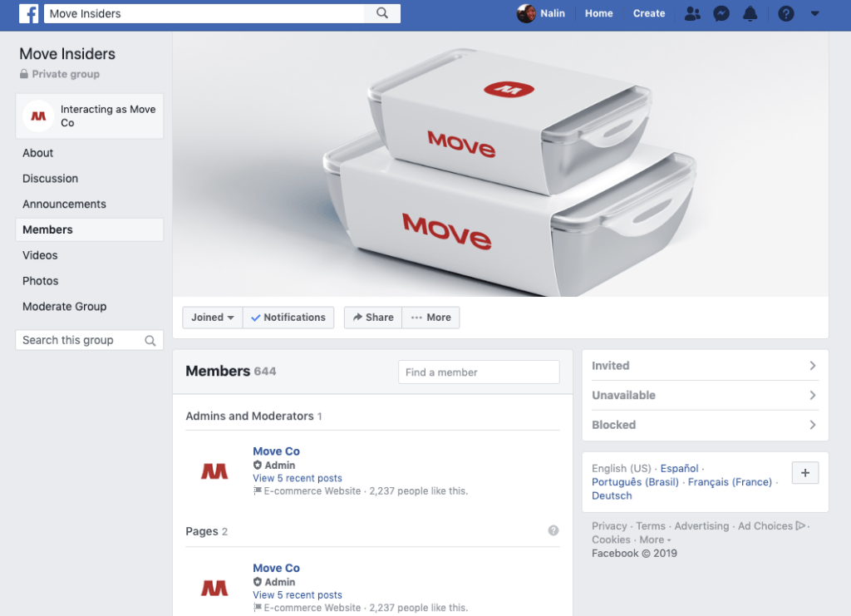This screenshot has width=851, height=616.
Task: Click the search magnifier in top bar
Action: pos(381,13)
